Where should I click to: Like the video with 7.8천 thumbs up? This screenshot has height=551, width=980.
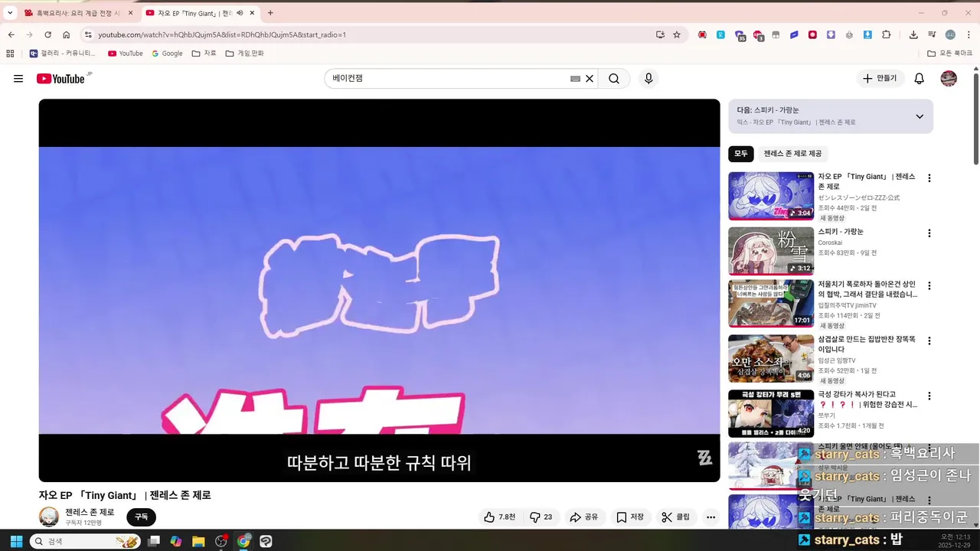498,517
